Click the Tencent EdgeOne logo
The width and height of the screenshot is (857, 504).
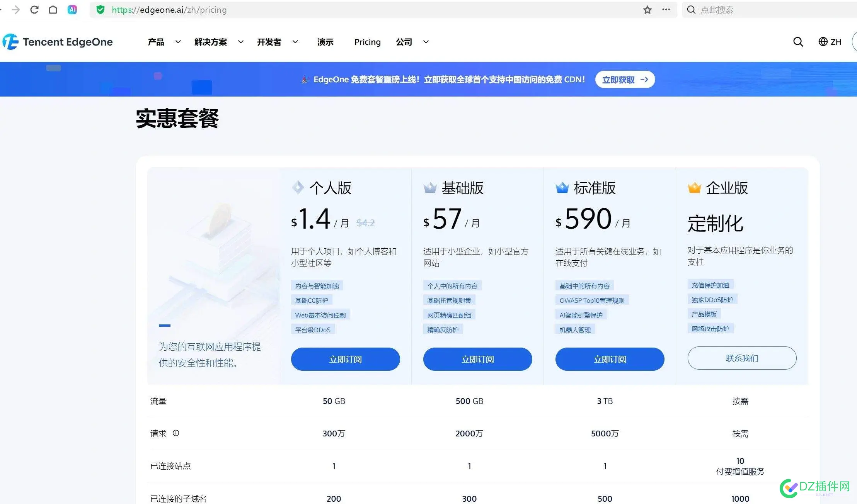click(58, 42)
